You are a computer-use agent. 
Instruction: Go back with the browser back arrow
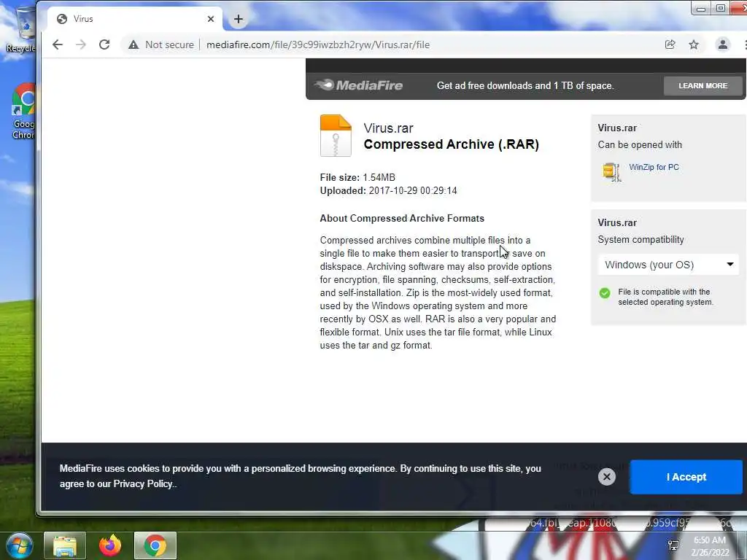click(58, 44)
